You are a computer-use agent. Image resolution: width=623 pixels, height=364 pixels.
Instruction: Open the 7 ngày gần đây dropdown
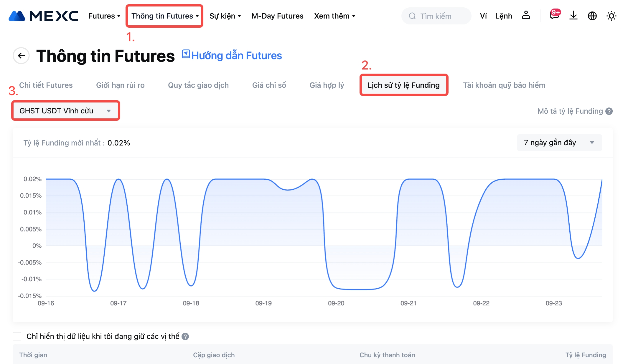[559, 143]
